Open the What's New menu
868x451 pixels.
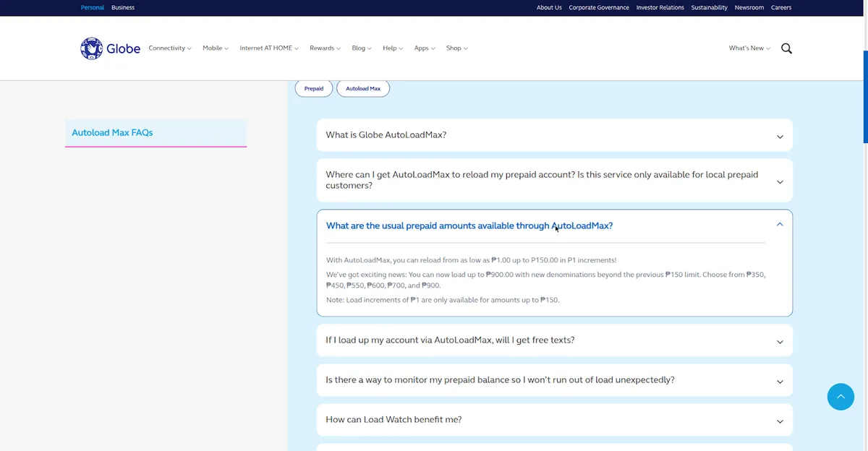tap(749, 48)
